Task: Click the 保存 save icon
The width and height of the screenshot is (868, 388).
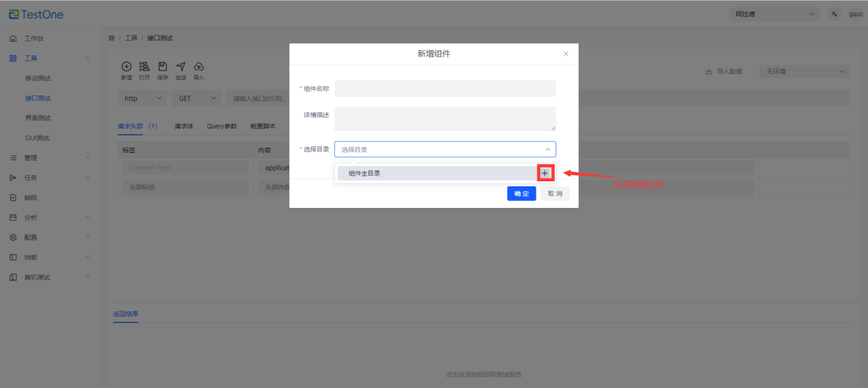Action: (162, 66)
